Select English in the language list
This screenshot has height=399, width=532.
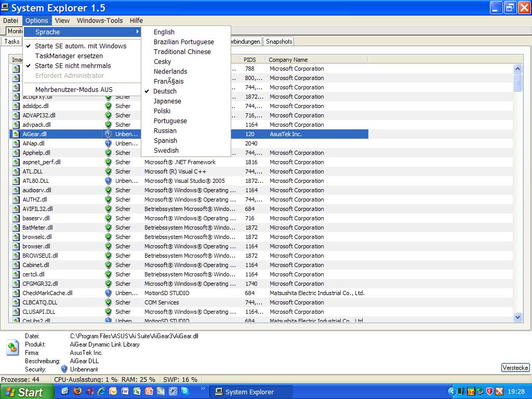click(x=164, y=32)
